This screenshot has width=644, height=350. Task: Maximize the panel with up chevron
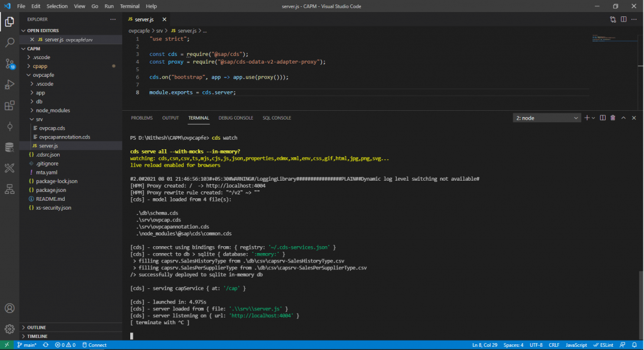(623, 118)
